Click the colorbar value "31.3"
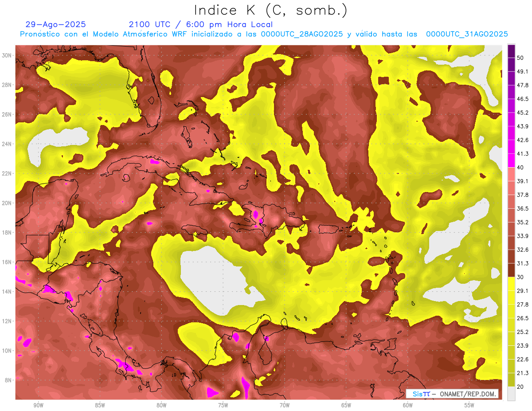532x411 pixels. [523, 263]
